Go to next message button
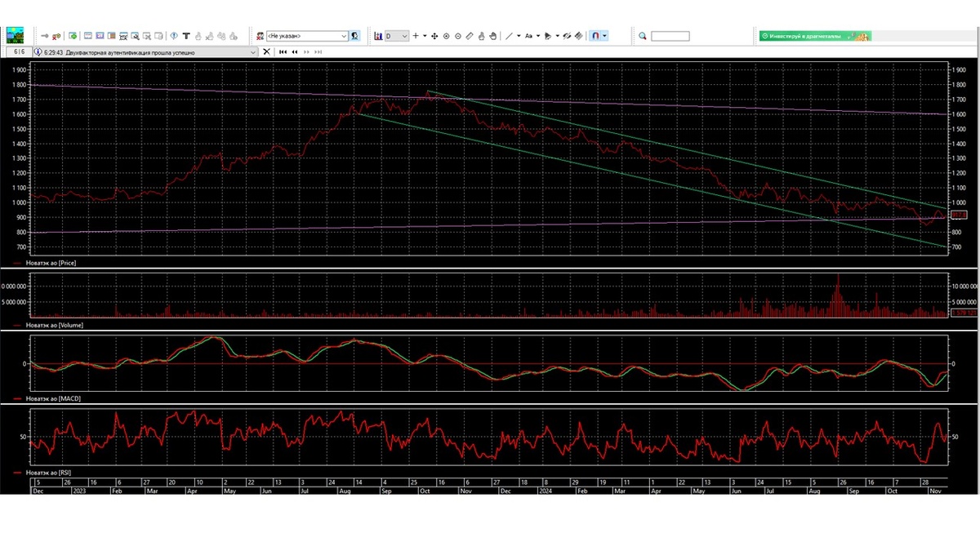Image resolution: width=980 pixels, height=551 pixels. pyautogui.click(x=306, y=51)
